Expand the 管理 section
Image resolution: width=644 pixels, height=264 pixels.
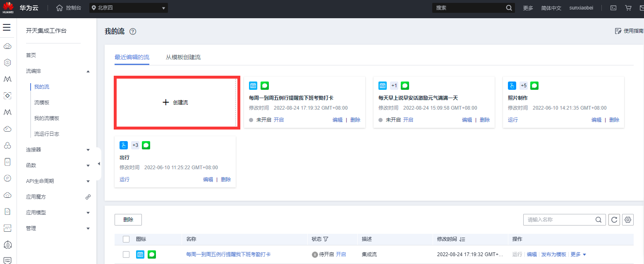click(x=88, y=228)
